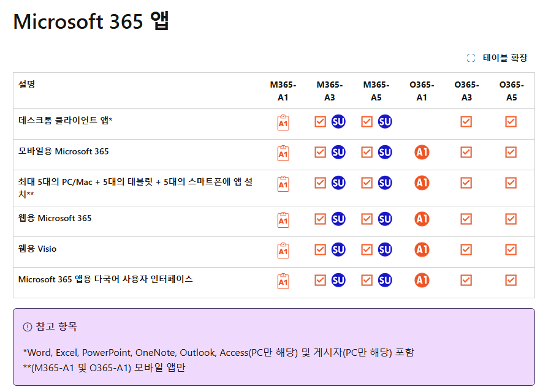
Task: Click the M365-A1 clipboard icon in 웹용 Microsoft 365 row
Action: (283, 220)
